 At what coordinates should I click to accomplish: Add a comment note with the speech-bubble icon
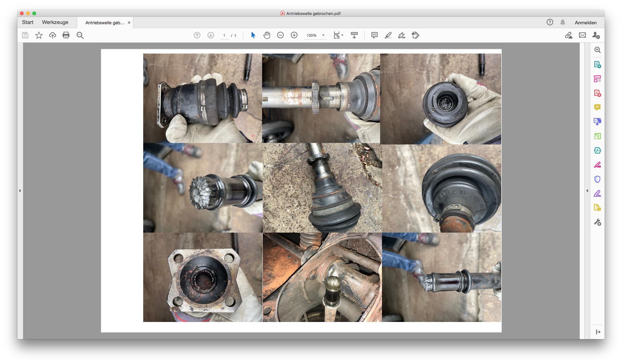375,35
